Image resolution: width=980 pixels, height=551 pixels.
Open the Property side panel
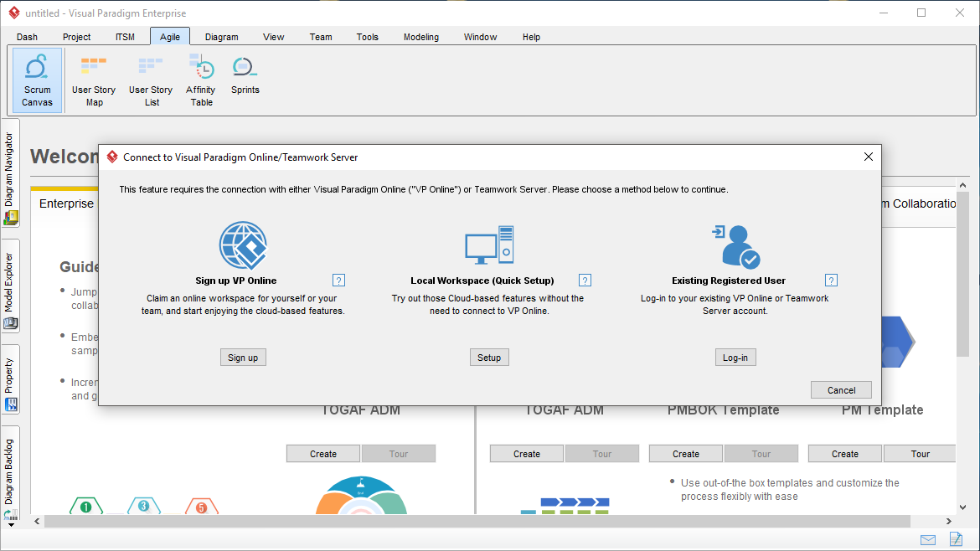point(11,379)
